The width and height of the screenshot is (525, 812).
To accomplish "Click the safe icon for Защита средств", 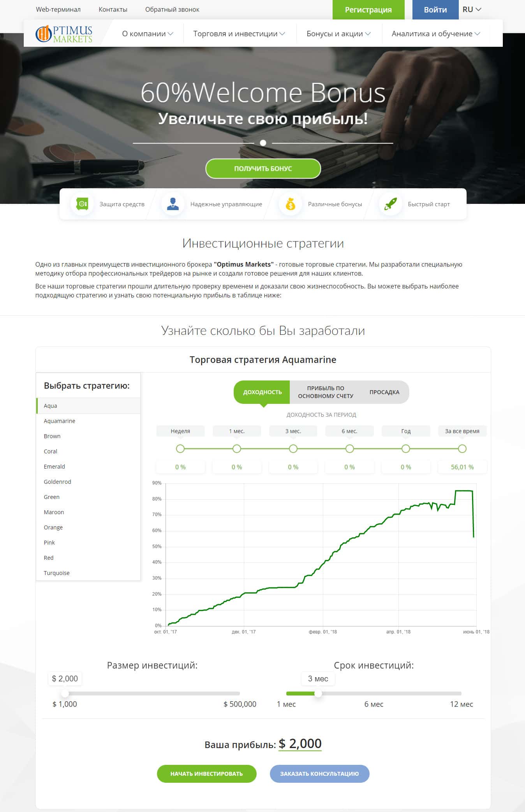I will point(82,204).
